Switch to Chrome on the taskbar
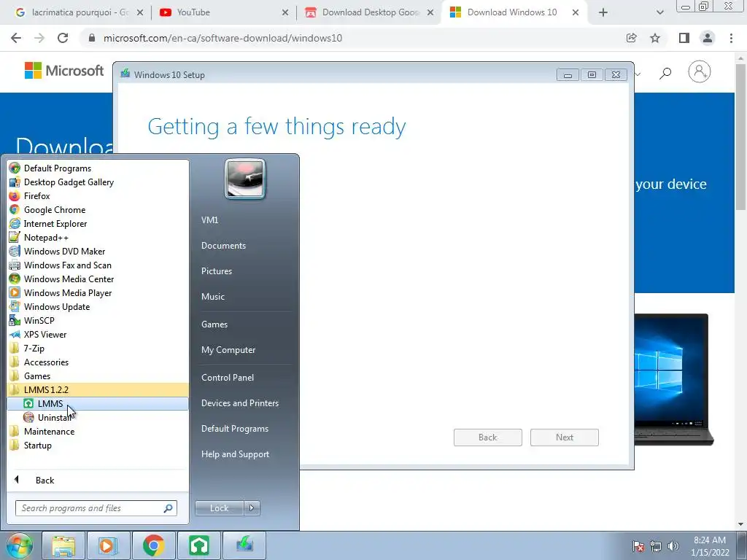The image size is (747, 560). pyautogui.click(x=153, y=545)
